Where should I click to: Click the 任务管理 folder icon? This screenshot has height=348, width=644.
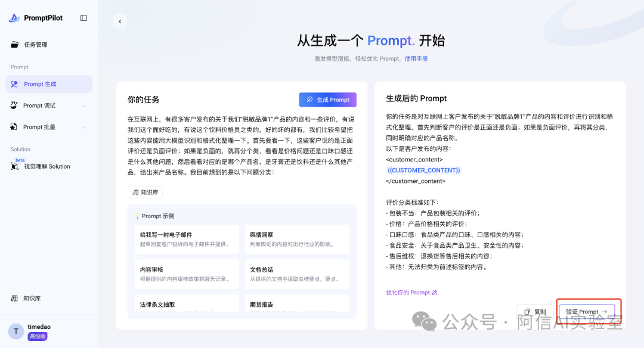point(14,45)
